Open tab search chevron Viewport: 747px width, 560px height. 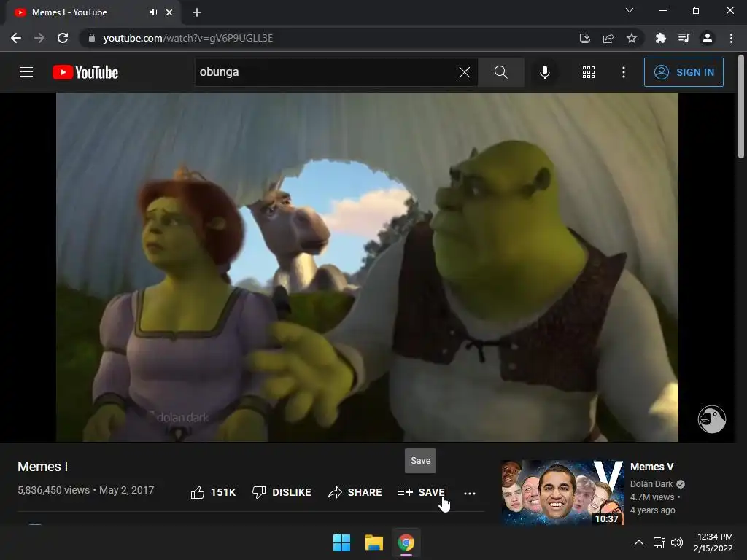click(x=630, y=10)
